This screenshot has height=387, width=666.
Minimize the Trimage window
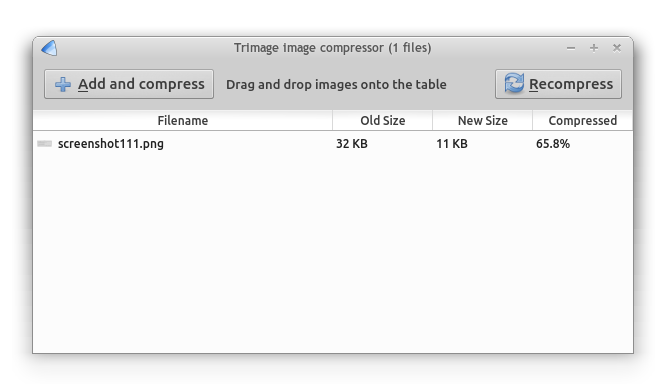point(571,48)
